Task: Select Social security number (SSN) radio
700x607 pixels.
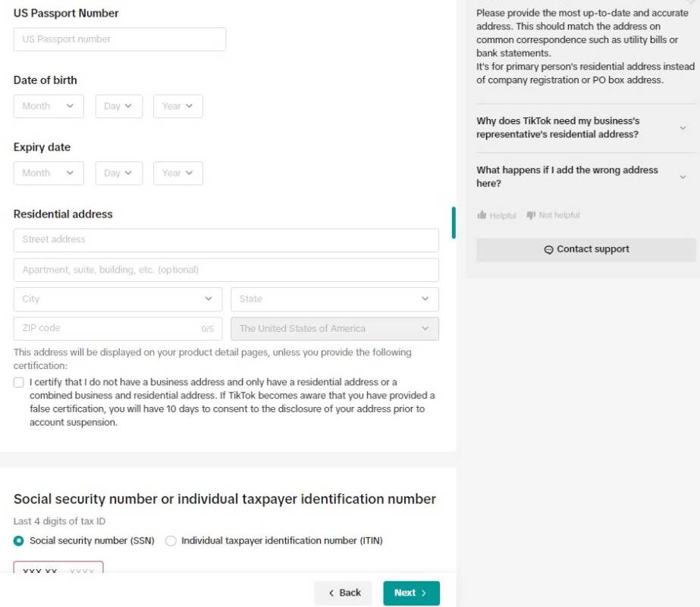Action: point(19,541)
